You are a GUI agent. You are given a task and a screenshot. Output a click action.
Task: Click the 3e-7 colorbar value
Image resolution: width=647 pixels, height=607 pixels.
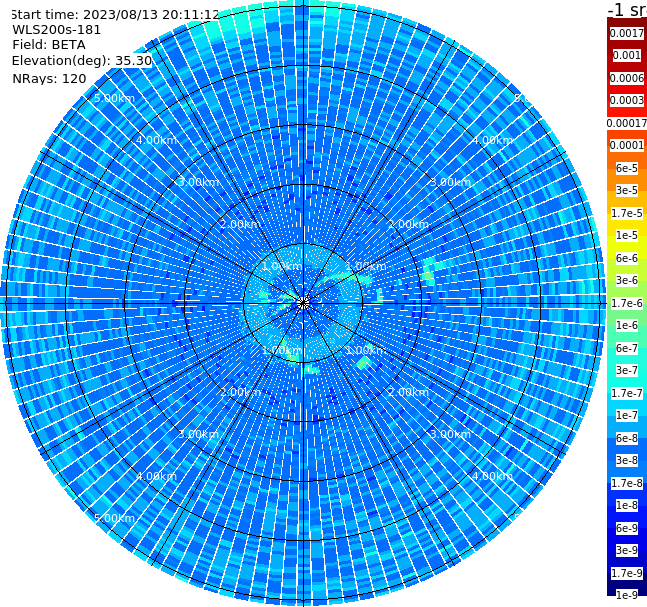tap(627, 370)
